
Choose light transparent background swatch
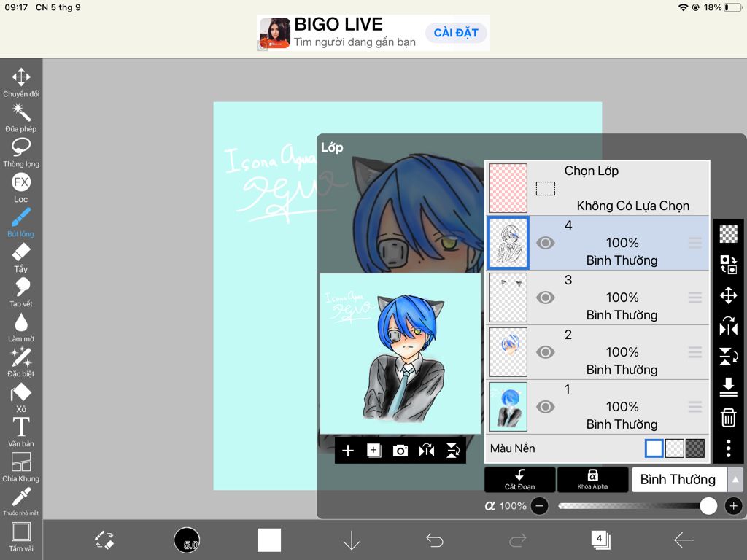coord(674,448)
